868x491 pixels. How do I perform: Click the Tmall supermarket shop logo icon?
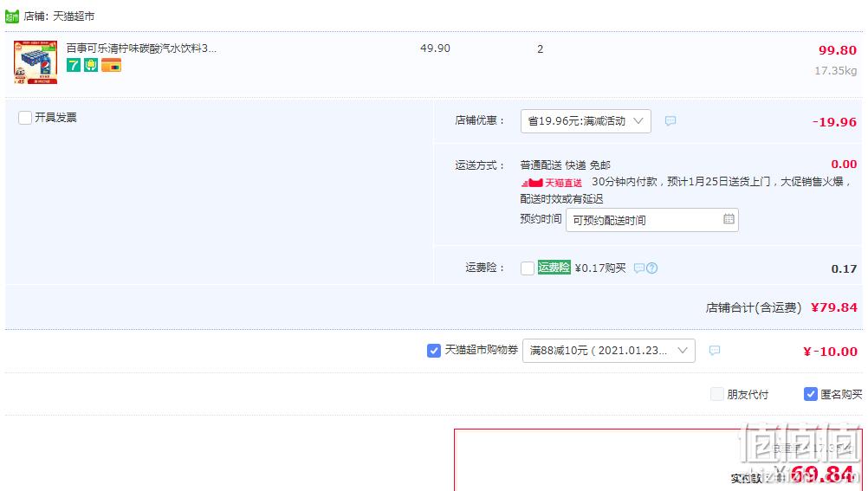[12, 16]
